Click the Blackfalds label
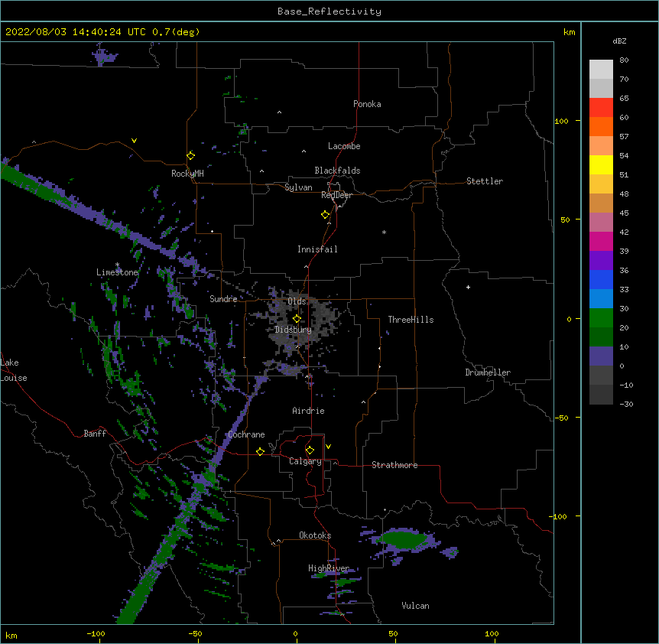The width and height of the screenshot is (659, 644). click(x=337, y=171)
